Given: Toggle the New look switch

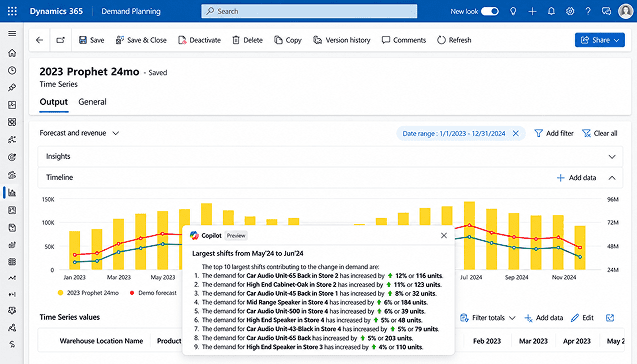Looking at the screenshot, I should click(490, 11).
